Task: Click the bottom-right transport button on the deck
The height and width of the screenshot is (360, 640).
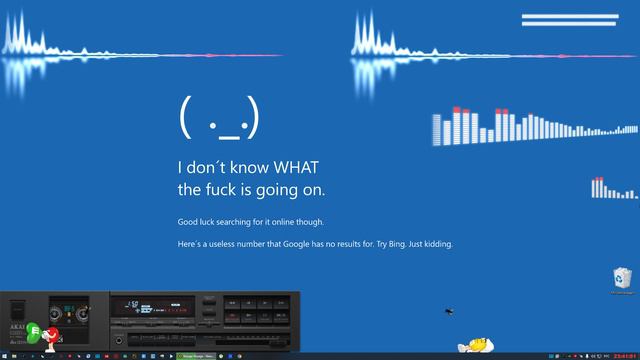Action: (x=281, y=316)
